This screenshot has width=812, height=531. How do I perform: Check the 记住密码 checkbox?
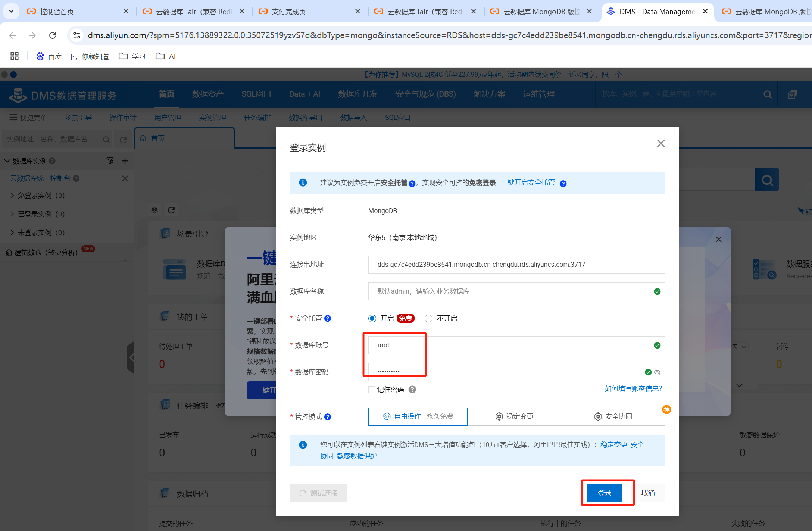pos(372,390)
